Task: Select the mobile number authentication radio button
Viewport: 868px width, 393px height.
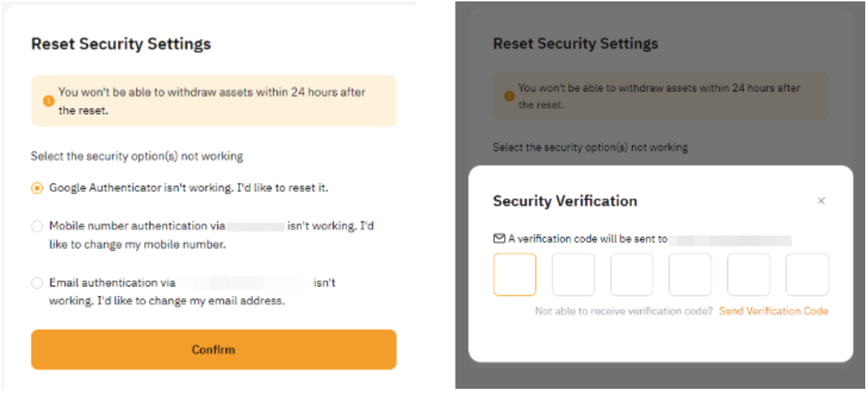Action: (x=37, y=226)
